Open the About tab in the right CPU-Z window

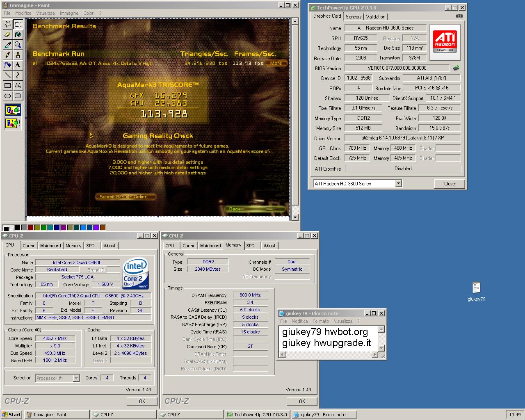(x=269, y=246)
